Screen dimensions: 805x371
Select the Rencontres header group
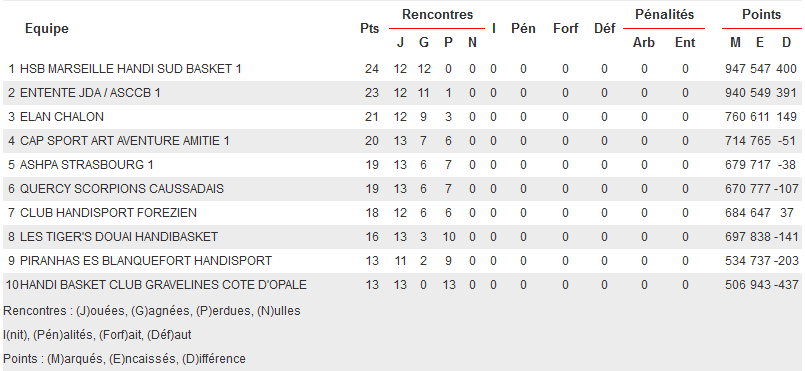tap(437, 14)
